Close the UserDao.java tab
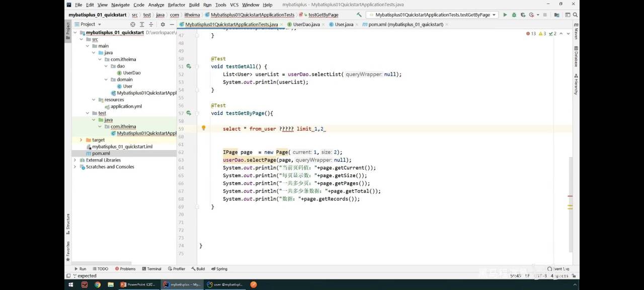644x290 pixels. [x=324, y=24]
